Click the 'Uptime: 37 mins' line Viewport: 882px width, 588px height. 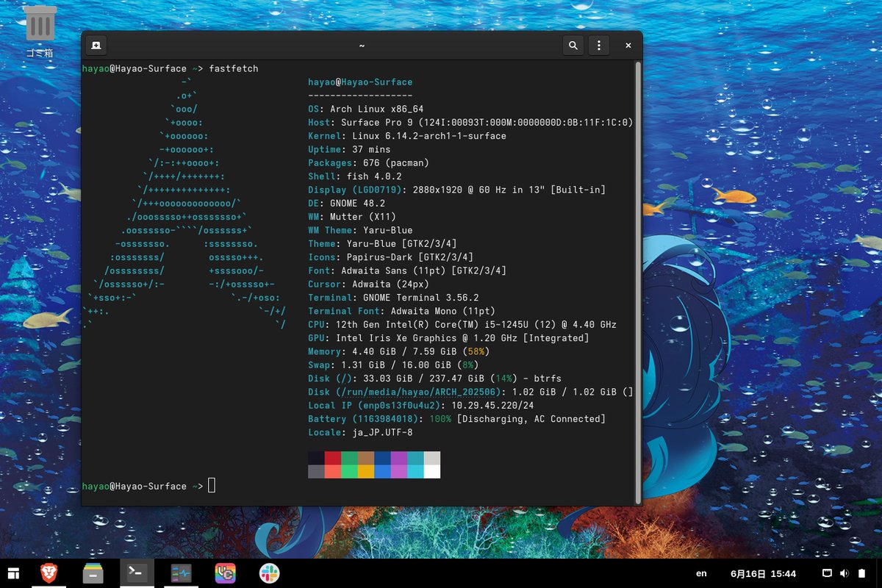tap(349, 149)
